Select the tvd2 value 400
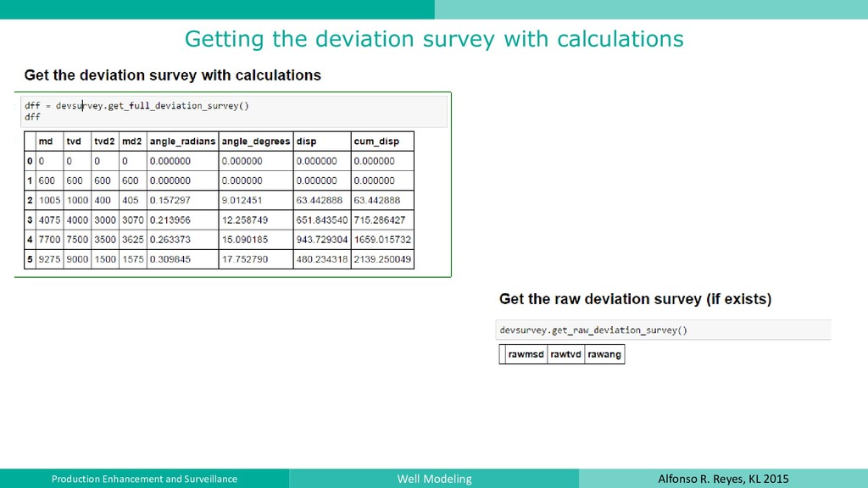Image resolution: width=868 pixels, height=488 pixels. click(x=103, y=200)
